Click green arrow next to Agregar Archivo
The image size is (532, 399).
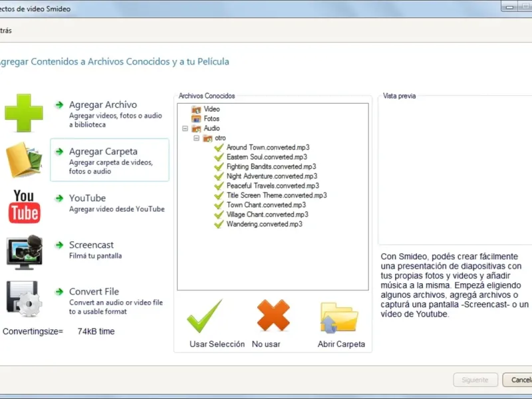point(59,105)
